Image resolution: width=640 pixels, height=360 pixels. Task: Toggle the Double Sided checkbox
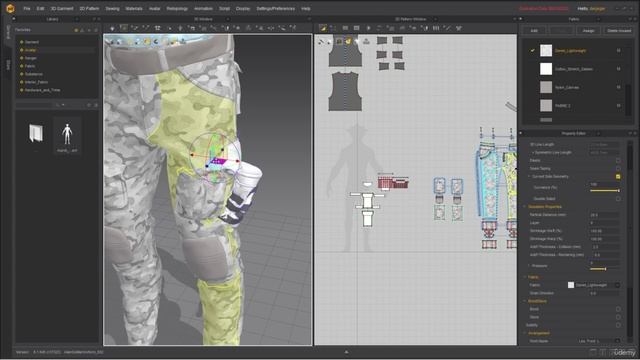click(618, 199)
